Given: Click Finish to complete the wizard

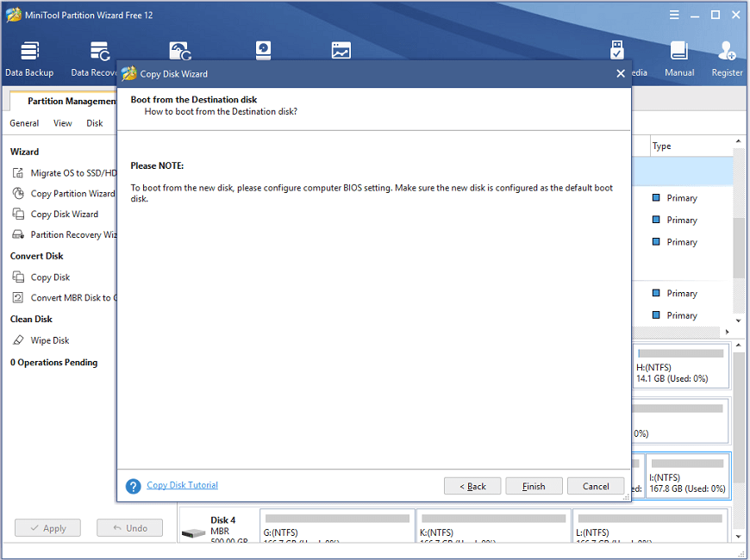Looking at the screenshot, I should click(534, 487).
